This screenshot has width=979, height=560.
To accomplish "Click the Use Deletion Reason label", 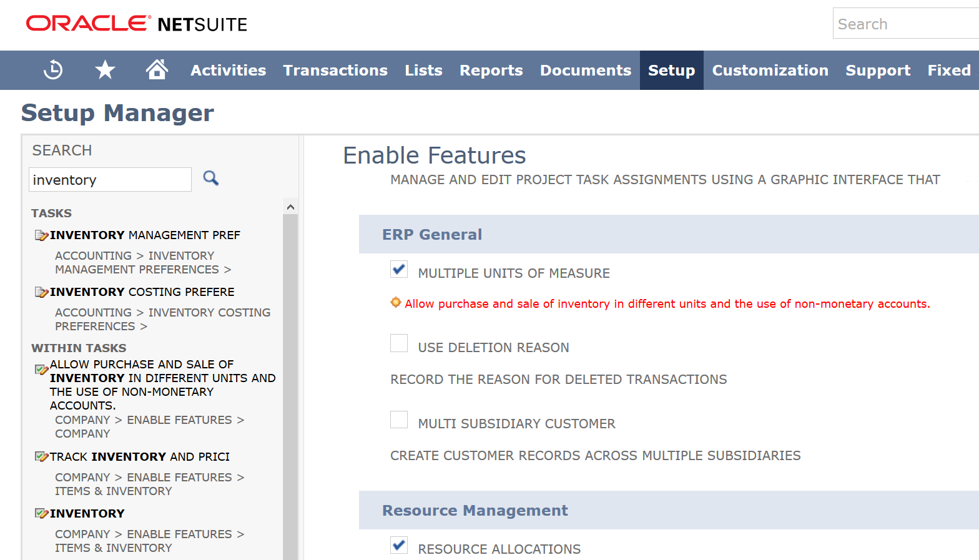I will [x=493, y=348].
